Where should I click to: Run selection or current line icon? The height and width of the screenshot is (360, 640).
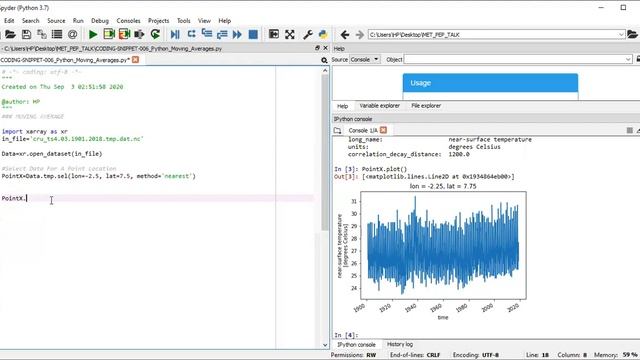(x=139, y=34)
